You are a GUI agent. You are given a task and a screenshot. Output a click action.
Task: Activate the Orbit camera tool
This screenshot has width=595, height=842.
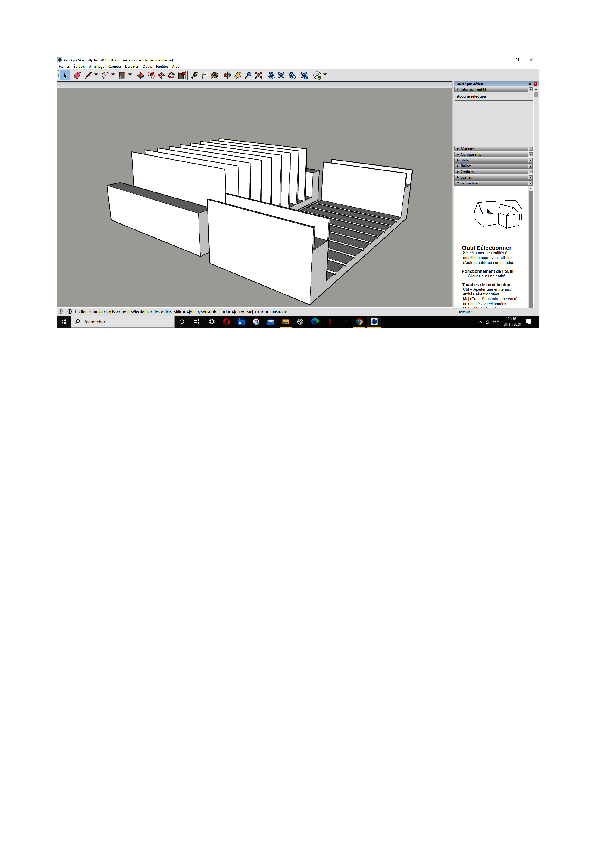pyautogui.click(x=227, y=75)
